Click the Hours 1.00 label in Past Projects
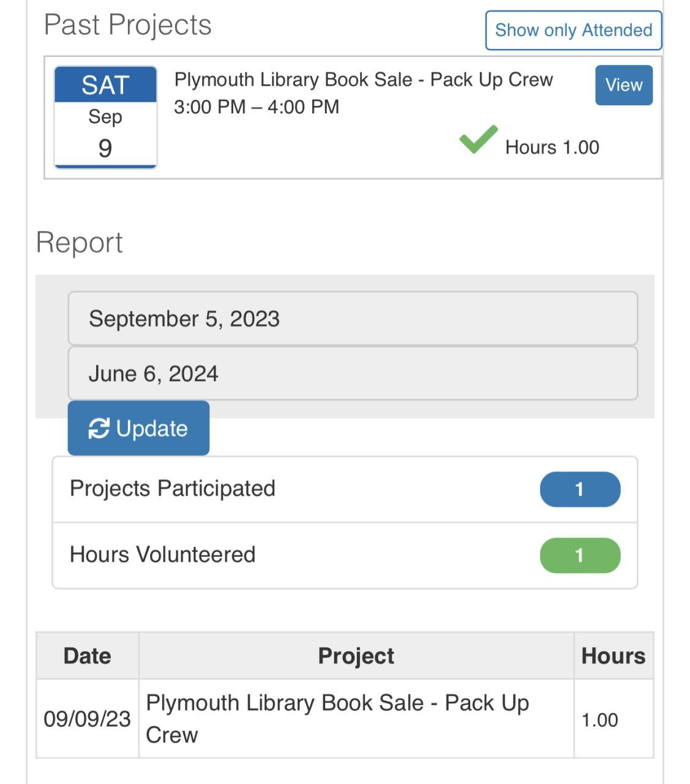 click(x=552, y=148)
